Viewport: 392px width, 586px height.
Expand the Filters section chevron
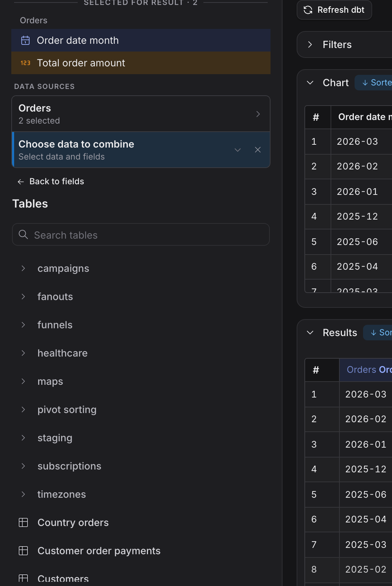(x=310, y=44)
